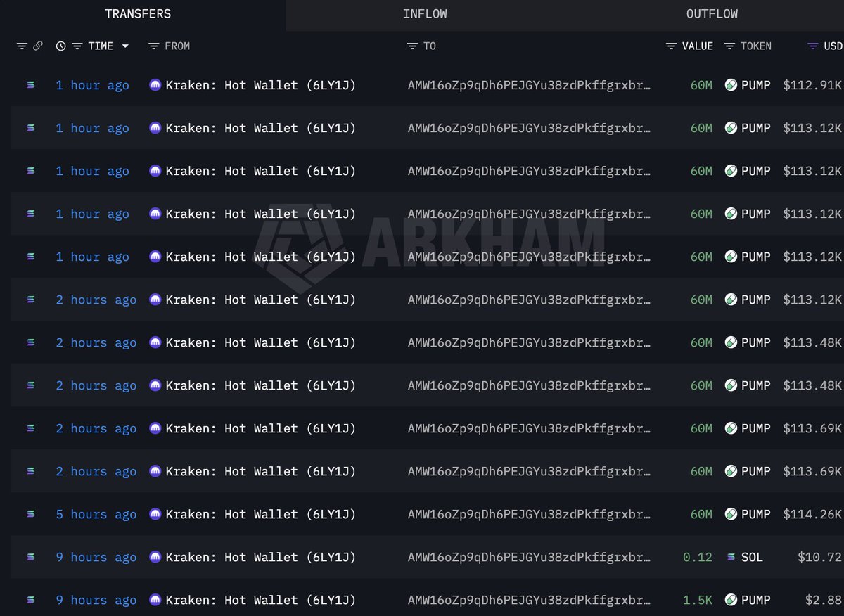This screenshot has width=844, height=616.
Task: Open AMW16oZp9 address in $2.88 row
Action: (529, 600)
